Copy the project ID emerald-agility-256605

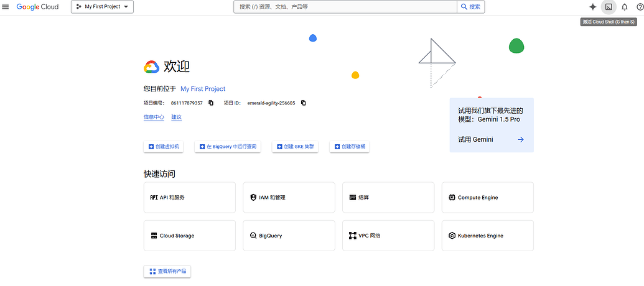(x=304, y=103)
